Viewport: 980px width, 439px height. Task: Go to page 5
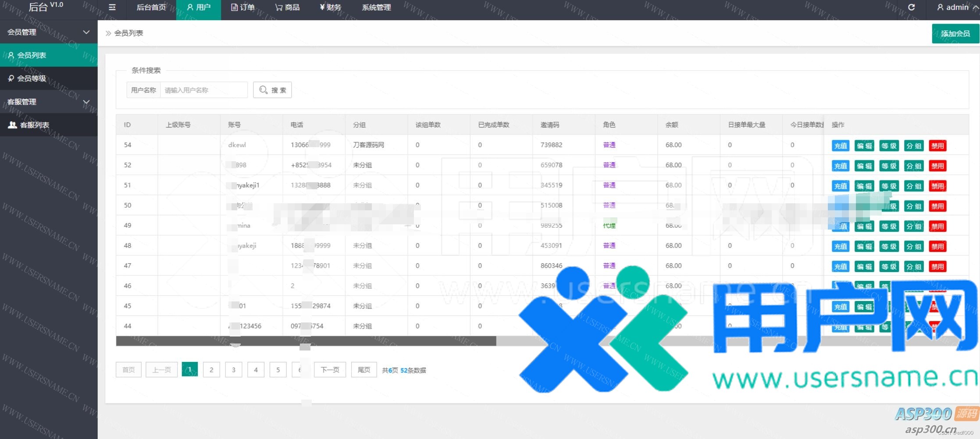278,370
